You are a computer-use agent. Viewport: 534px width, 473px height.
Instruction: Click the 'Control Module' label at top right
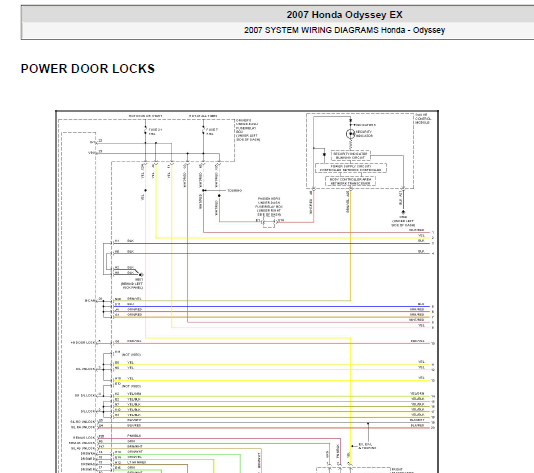coord(423,119)
